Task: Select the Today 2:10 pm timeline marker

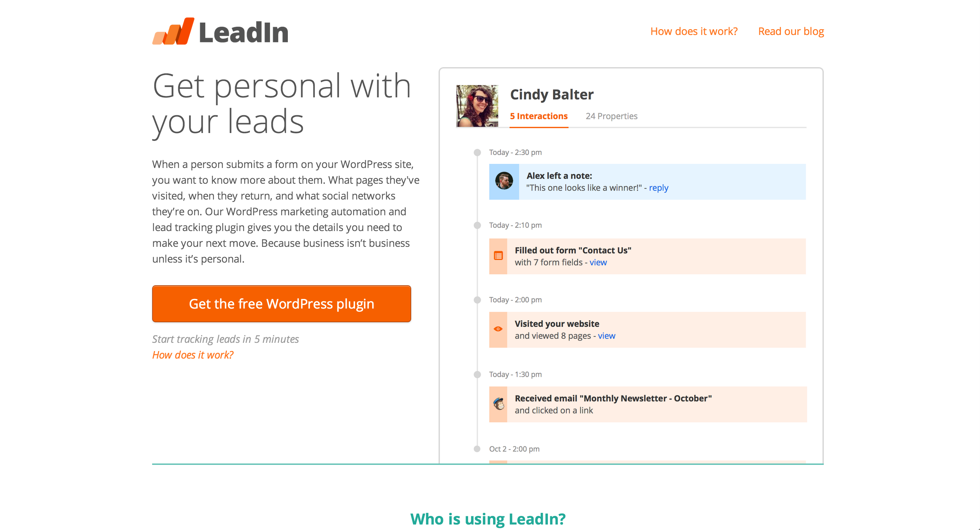Action: pyautogui.click(x=477, y=225)
